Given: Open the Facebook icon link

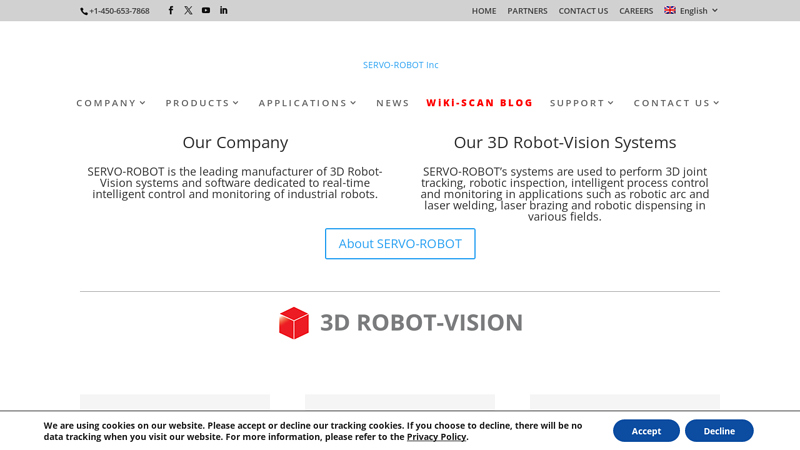Looking at the screenshot, I should click(171, 10).
